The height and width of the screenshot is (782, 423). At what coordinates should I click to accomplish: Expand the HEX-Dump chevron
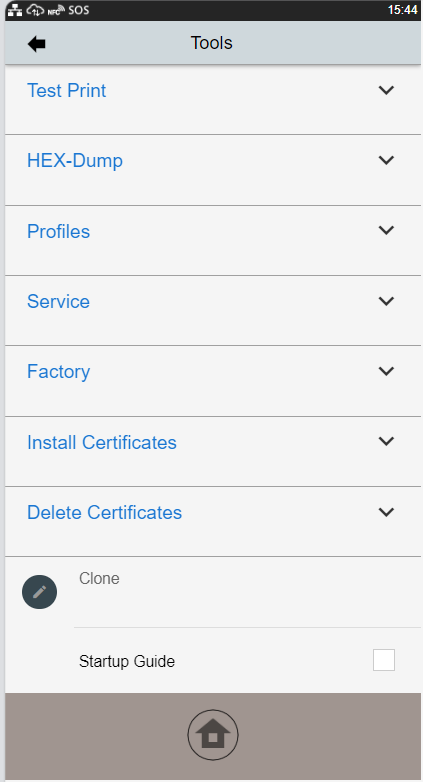387,160
